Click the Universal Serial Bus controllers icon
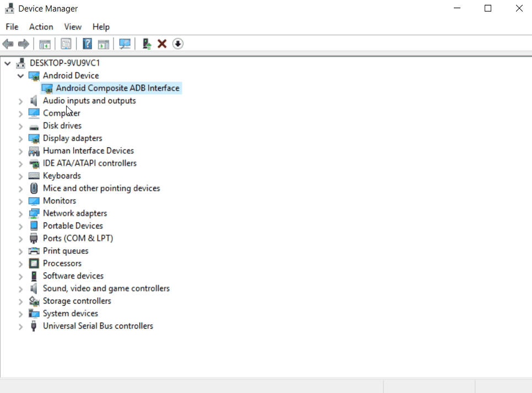Image resolution: width=532 pixels, height=393 pixels. (34, 326)
